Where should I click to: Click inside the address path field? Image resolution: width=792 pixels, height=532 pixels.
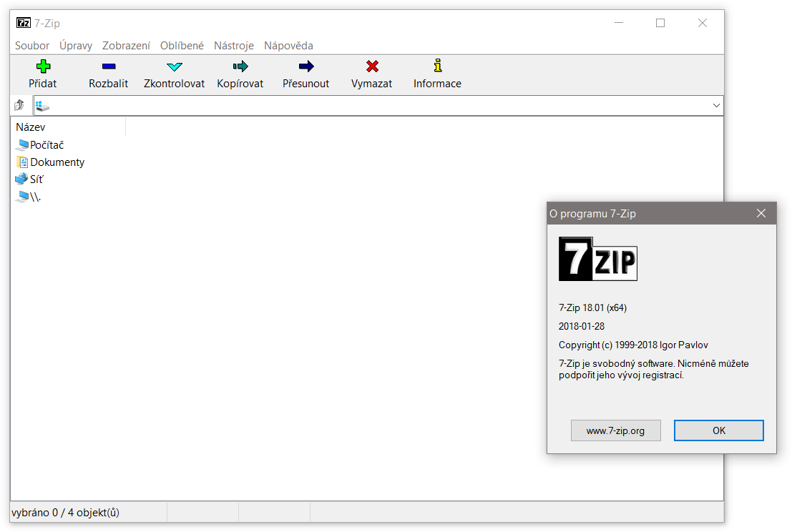[x=378, y=106]
